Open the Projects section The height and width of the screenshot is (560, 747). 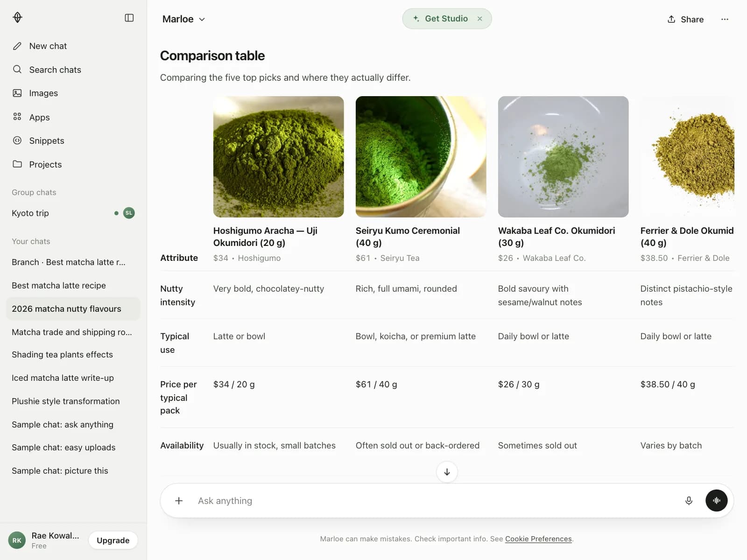click(x=73, y=164)
